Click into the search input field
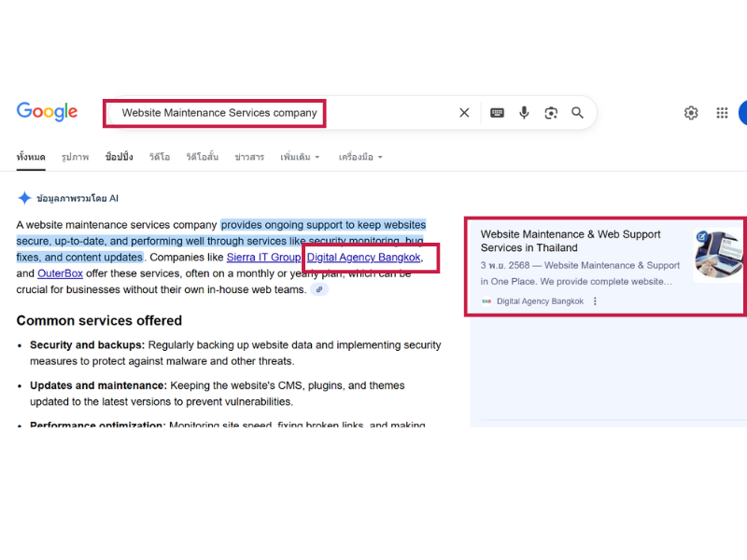Screen dimensions: 747x560 280,113
